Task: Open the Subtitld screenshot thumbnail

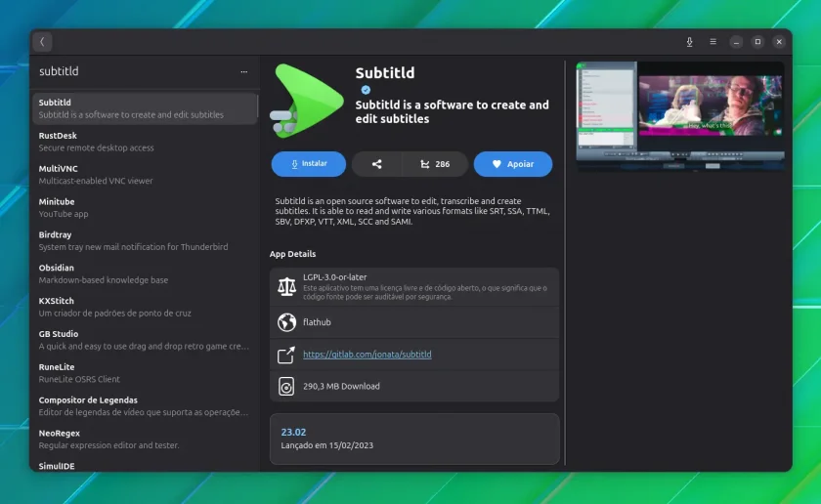Action: 680,115
